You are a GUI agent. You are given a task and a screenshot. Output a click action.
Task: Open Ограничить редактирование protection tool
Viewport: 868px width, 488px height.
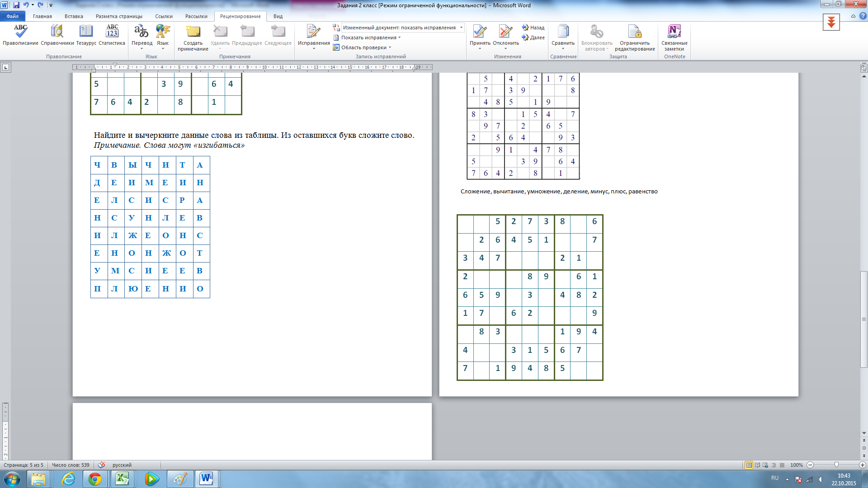pyautogui.click(x=635, y=32)
